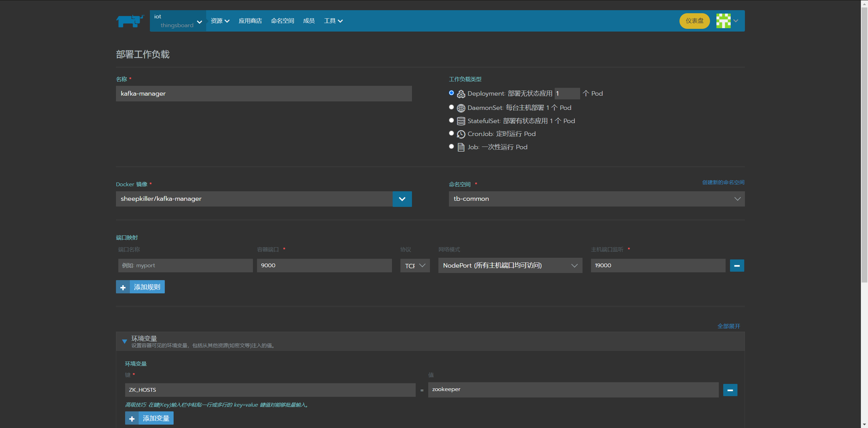Image resolution: width=868 pixels, height=428 pixels.
Task: Click the Job document icon
Action: (461, 147)
